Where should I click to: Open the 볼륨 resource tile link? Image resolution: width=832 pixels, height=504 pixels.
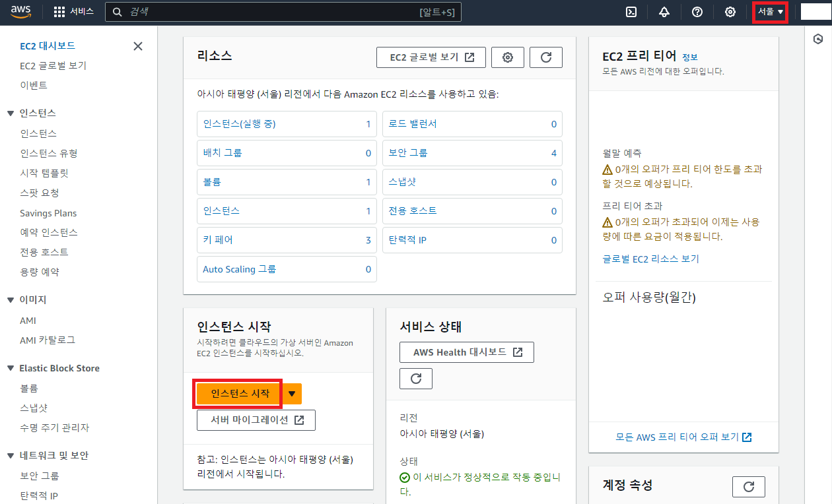[x=212, y=182]
